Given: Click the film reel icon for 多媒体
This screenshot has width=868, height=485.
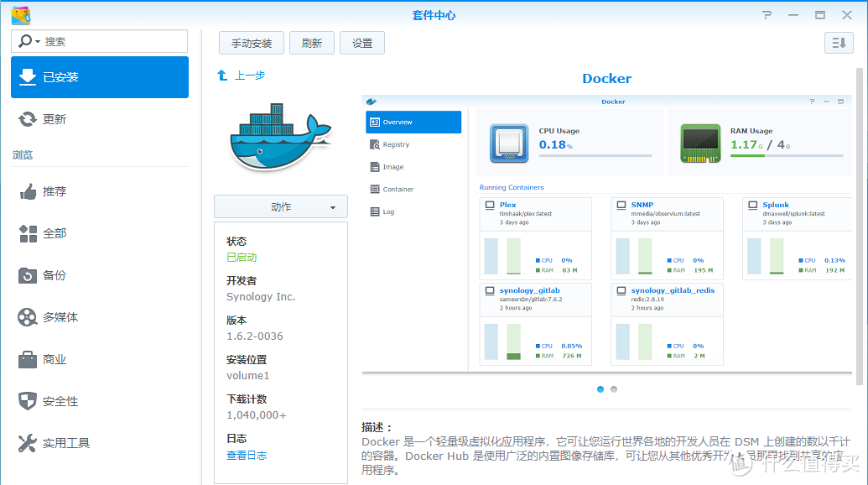Looking at the screenshot, I should tap(27, 317).
